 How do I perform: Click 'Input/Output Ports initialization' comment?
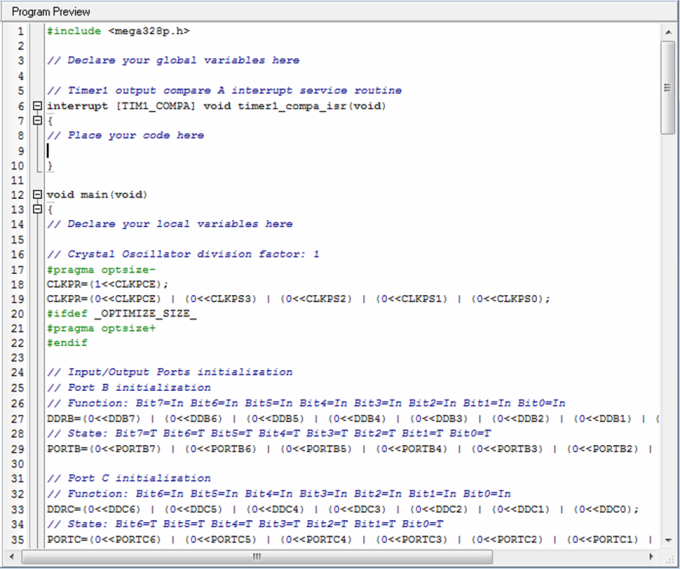click(170, 372)
